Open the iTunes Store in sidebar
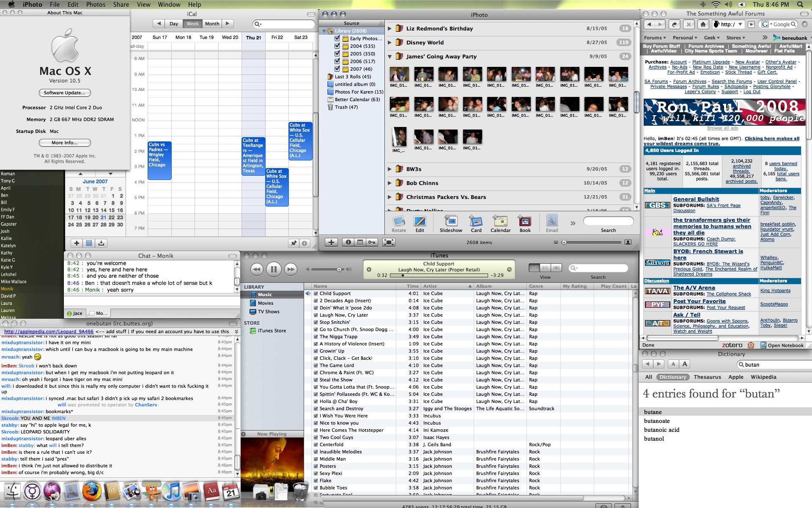The width and height of the screenshot is (812, 508). point(272,331)
